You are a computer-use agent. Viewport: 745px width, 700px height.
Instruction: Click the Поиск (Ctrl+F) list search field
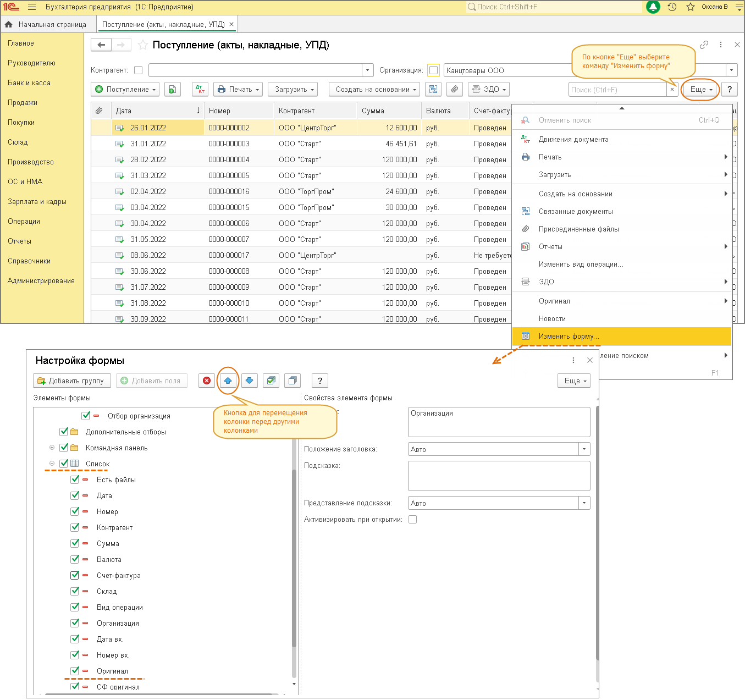point(617,90)
